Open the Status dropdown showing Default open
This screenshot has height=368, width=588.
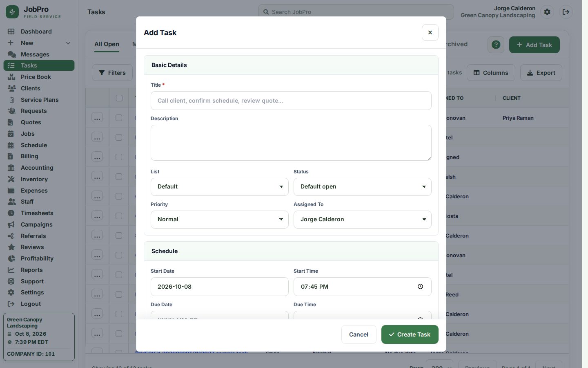(363, 187)
